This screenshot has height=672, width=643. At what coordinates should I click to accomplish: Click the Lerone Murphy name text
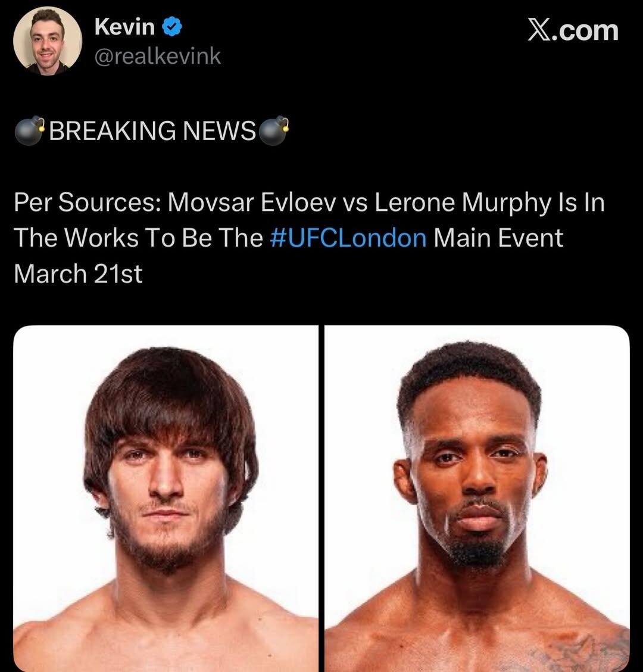click(x=463, y=203)
